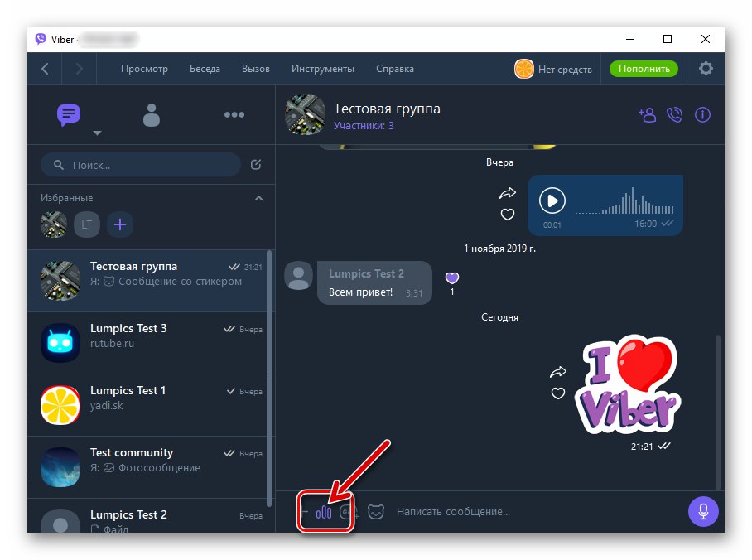Open the Справка menu
752x560 pixels.
pyautogui.click(x=395, y=69)
